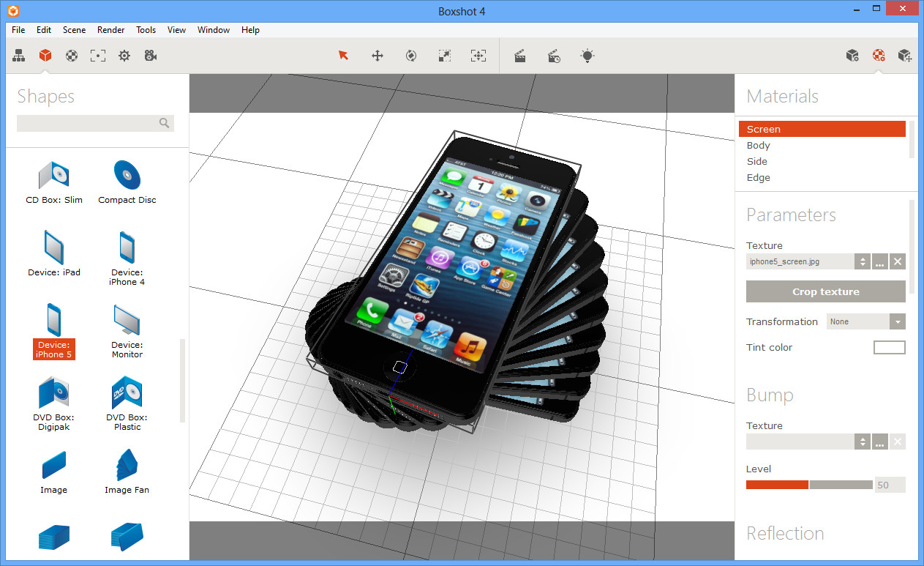This screenshot has width=924, height=566.
Task: Activate the rotate tool
Action: [411, 56]
